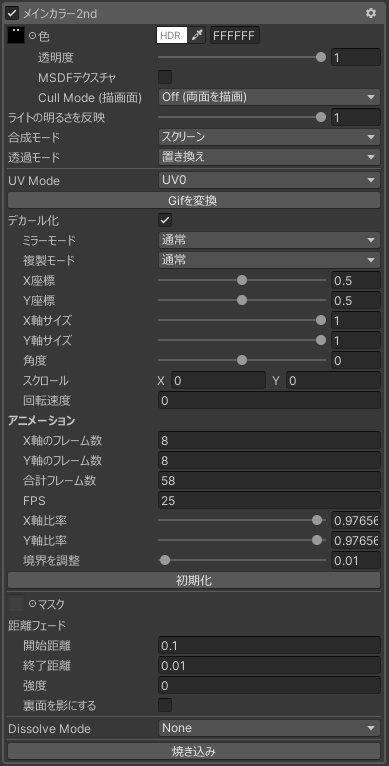Click the 焼き込み button

click(x=194, y=751)
